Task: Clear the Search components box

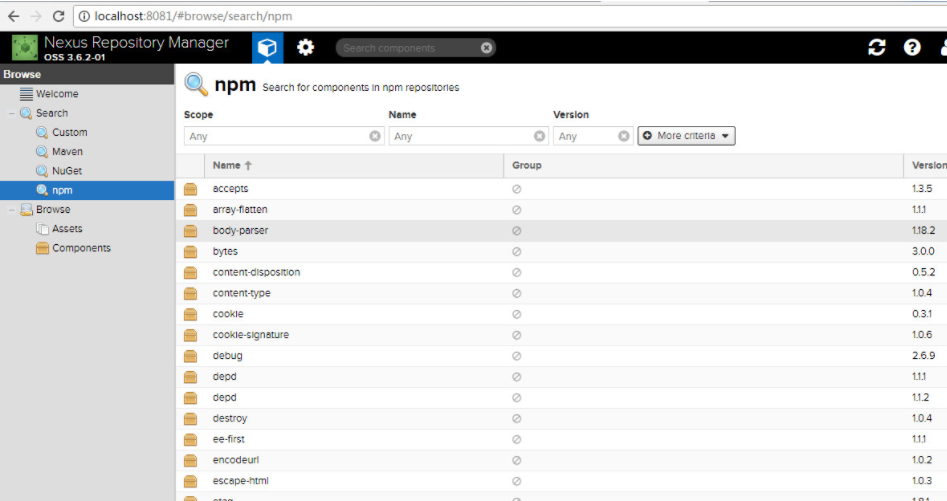Action: coord(486,48)
